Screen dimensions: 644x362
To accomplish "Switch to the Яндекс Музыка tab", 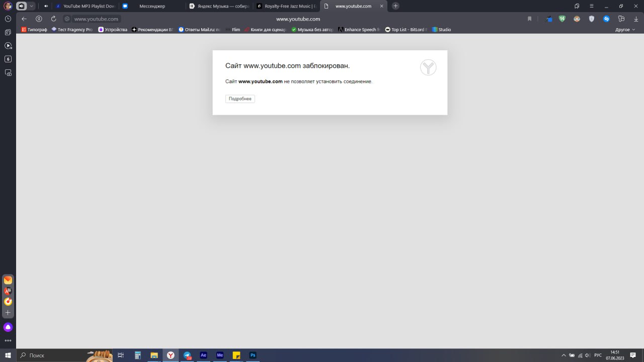I will point(219,6).
